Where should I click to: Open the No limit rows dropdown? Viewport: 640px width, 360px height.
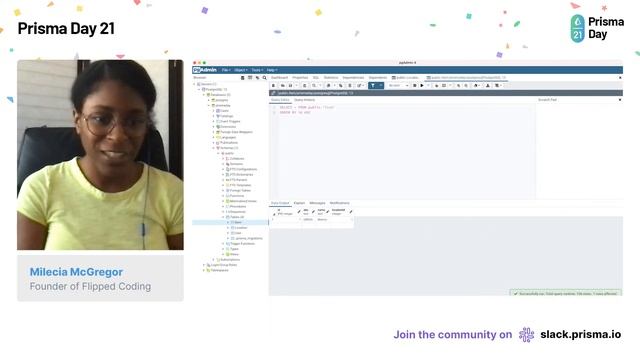(x=398, y=85)
